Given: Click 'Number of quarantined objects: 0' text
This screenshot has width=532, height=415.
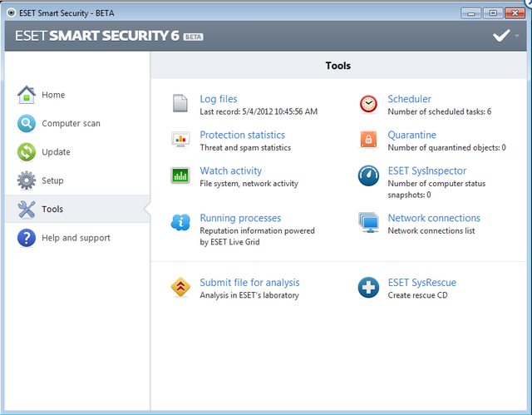Looking at the screenshot, I should point(447,147).
